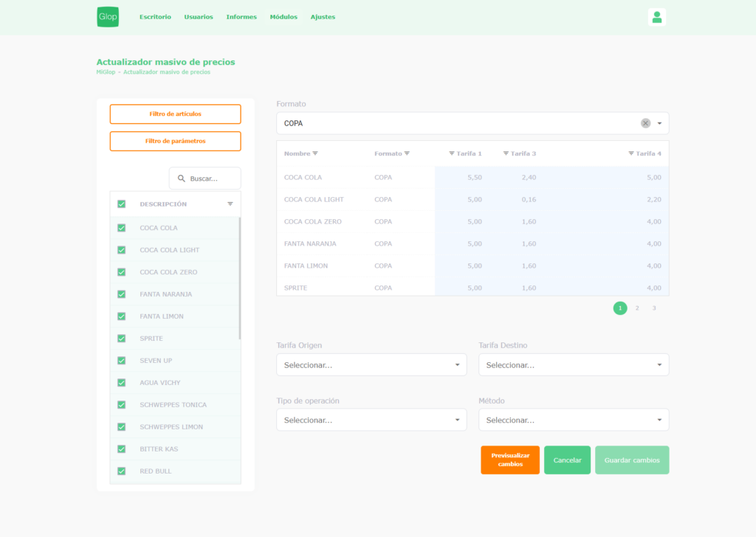Open the Informes menu
The image size is (756, 537).
point(241,17)
